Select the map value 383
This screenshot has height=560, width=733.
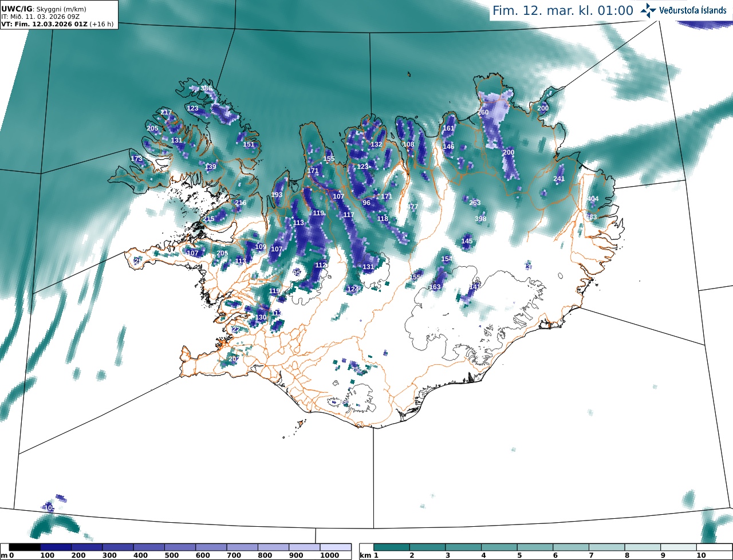(592, 217)
